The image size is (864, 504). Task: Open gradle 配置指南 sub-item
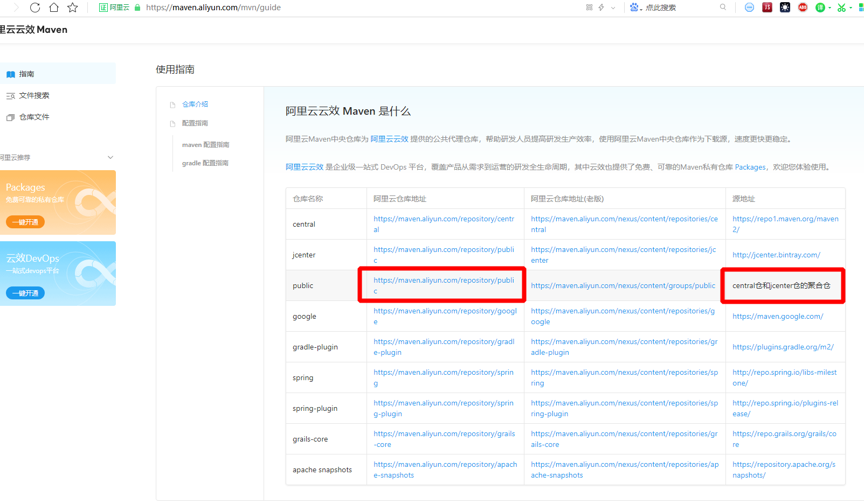tap(205, 163)
